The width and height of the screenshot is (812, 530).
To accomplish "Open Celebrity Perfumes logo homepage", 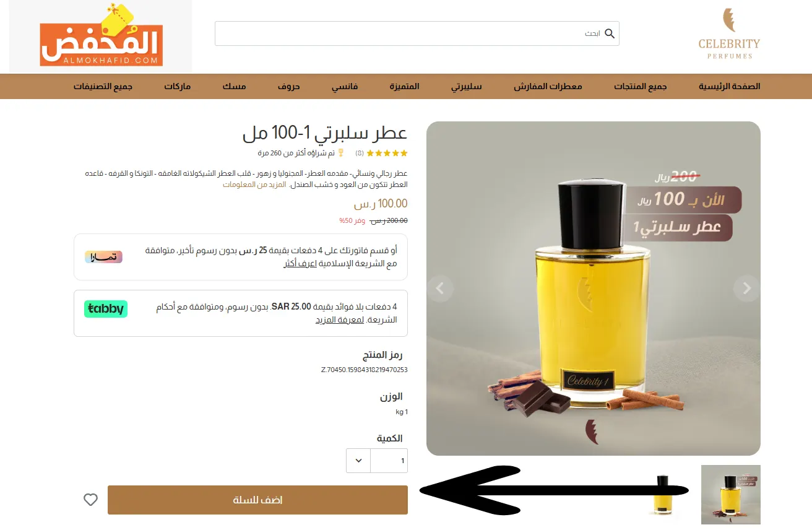I will pyautogui.click(x=729, y=34).
